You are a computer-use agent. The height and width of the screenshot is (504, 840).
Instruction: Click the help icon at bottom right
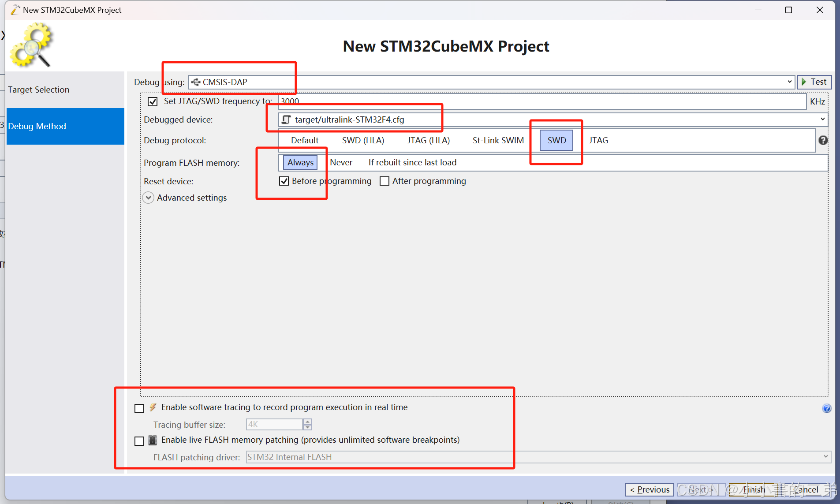[x=826, y=408]
